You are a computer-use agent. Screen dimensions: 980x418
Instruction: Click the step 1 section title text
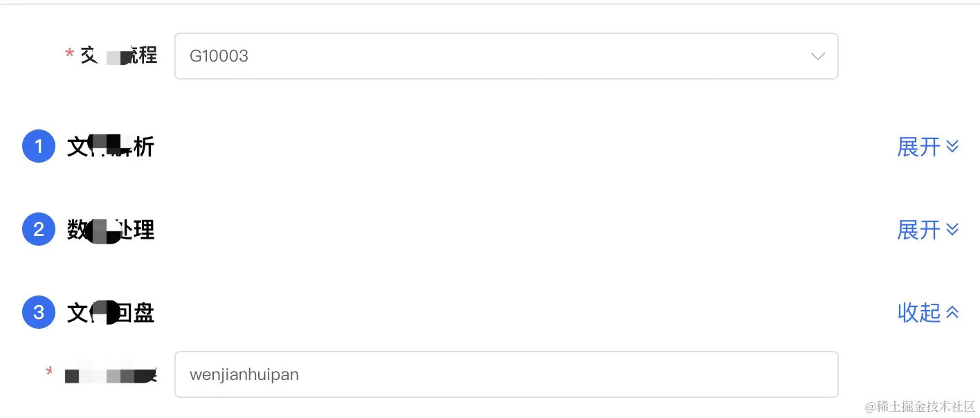click(x=111, y=147)
